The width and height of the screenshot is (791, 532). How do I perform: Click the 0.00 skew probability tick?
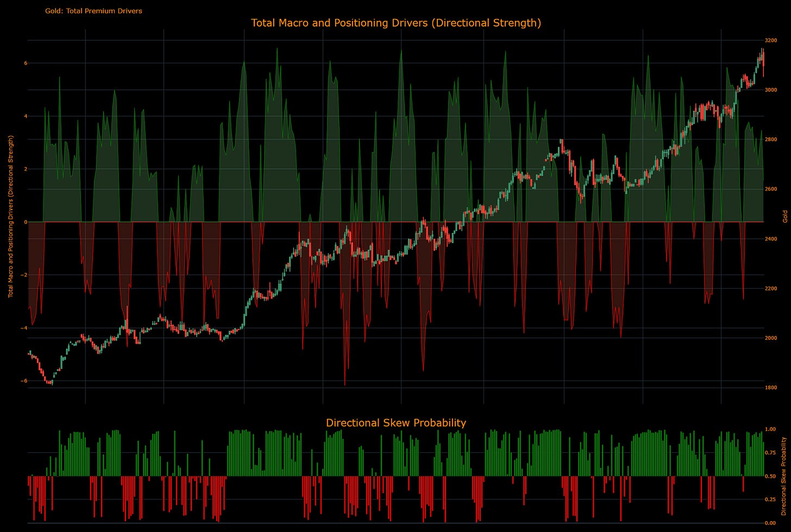pyautogui.click(x=770, y=523)
